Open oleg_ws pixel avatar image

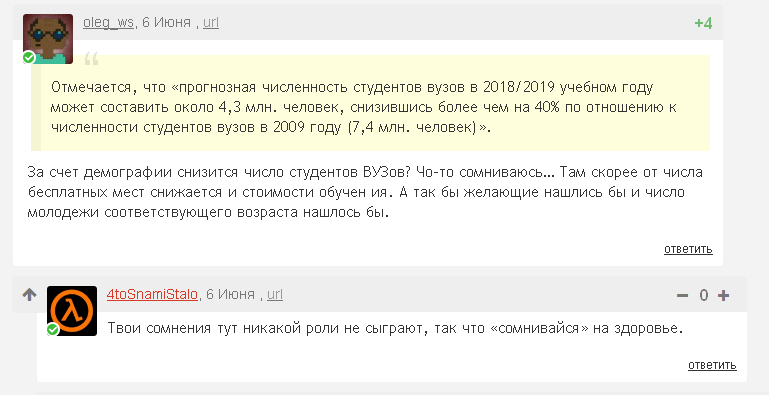pyautogui.click(x=48, y=39)
